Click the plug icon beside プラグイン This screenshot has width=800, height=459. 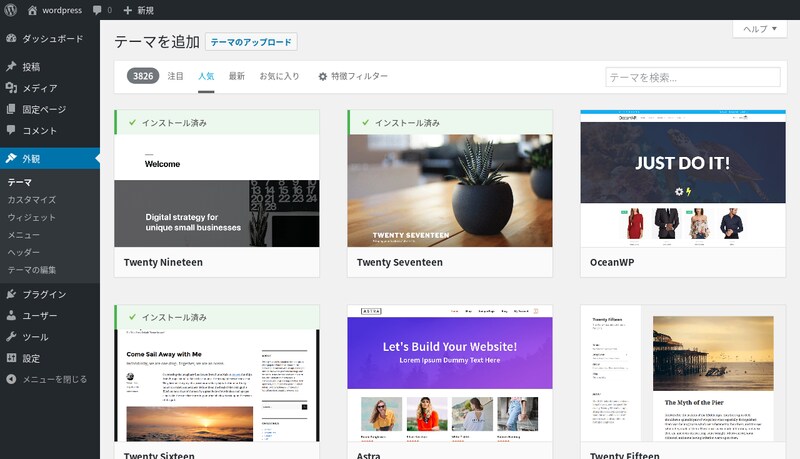point(11,294)
